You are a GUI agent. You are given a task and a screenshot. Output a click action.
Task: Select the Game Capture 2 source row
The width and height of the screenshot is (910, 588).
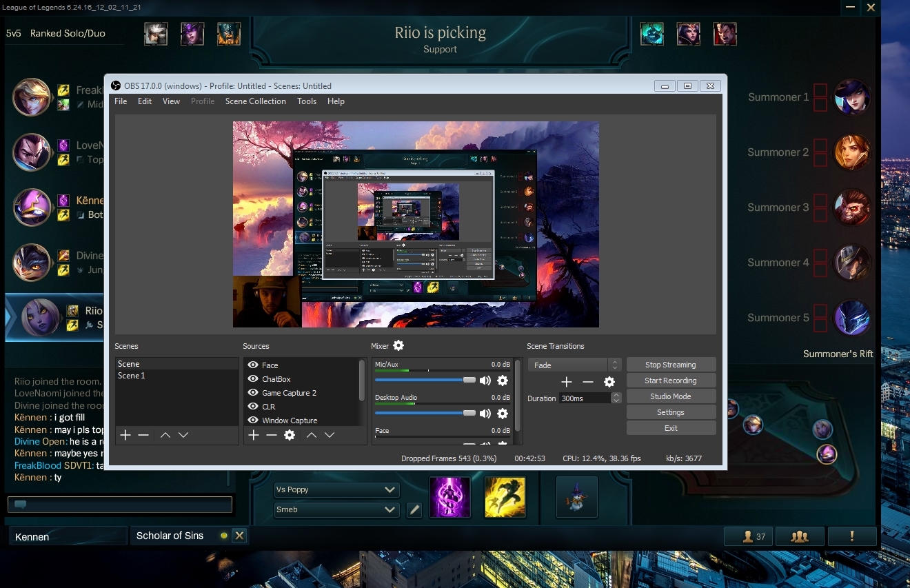coord(301,393)
